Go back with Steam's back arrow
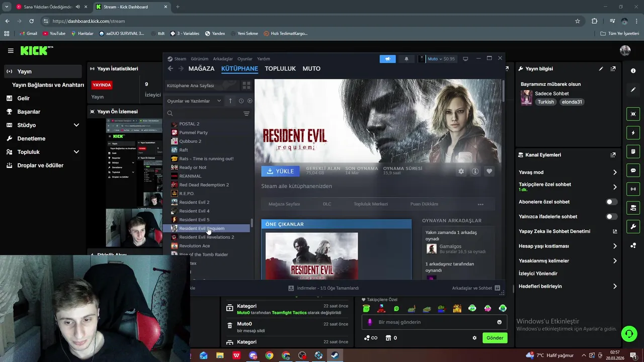Viewport: 644px width, 362px height. click(170, 68)
